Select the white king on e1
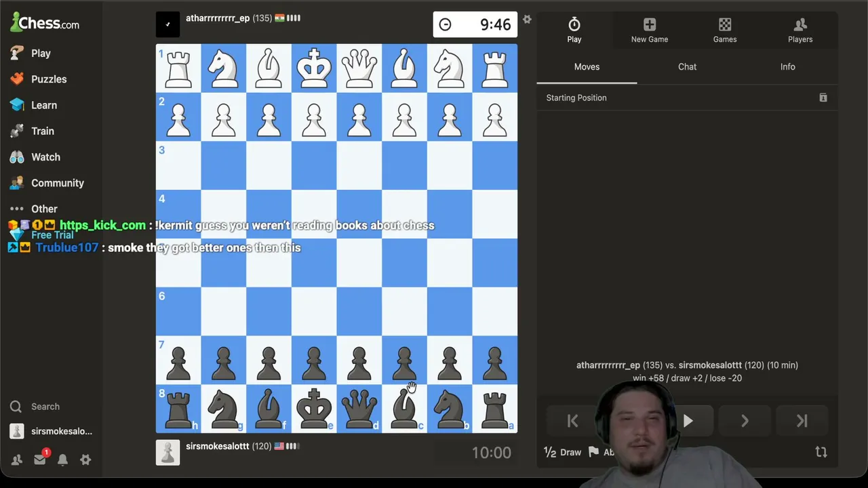Viewport: 868px width, 488px height. pyautogui.click(x=314, y=68)
